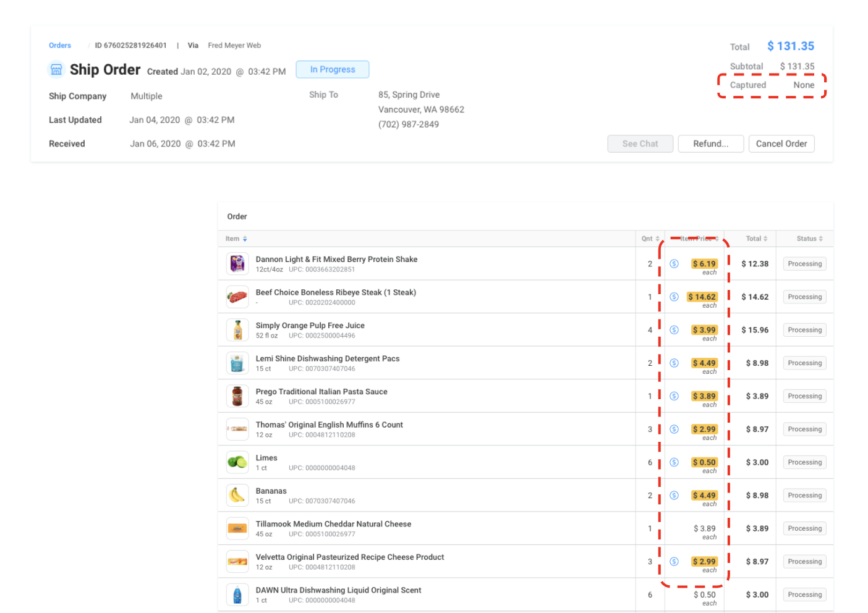Viewport: 868px width, 613px height.
Task: Open the Refund... dialog button
Action: [x=710, y=144]
